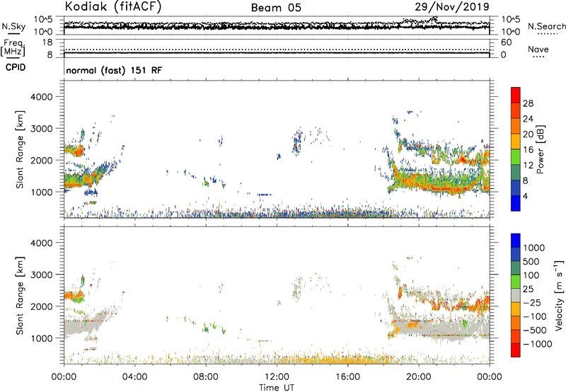Select the "Time UT" axis title
The width and height of the screenshot is (566, 392).
tap(277, 388)
